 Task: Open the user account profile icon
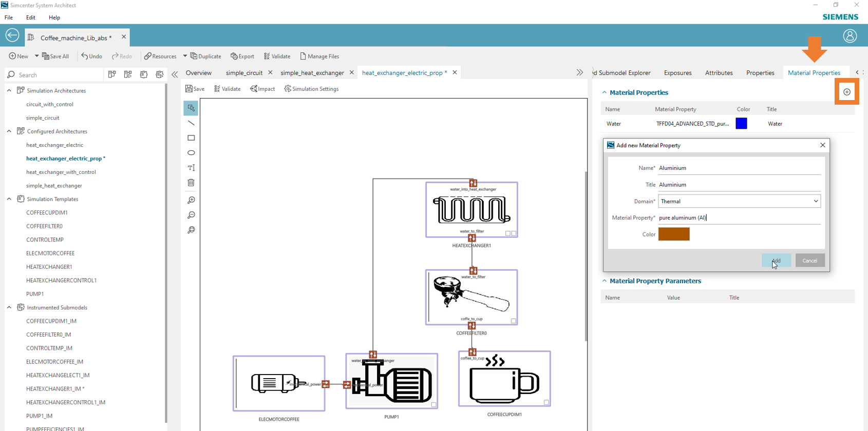pos(850,35)
